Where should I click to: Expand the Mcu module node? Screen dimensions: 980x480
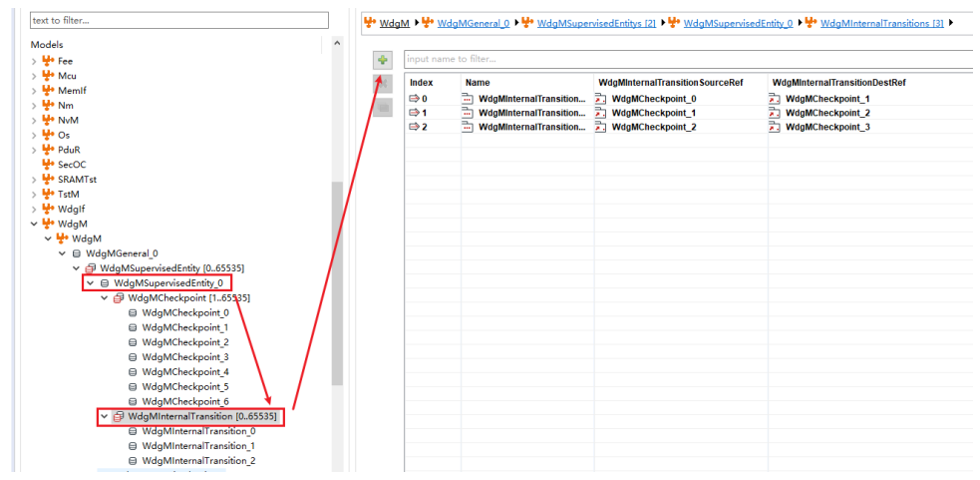point(34,76)
